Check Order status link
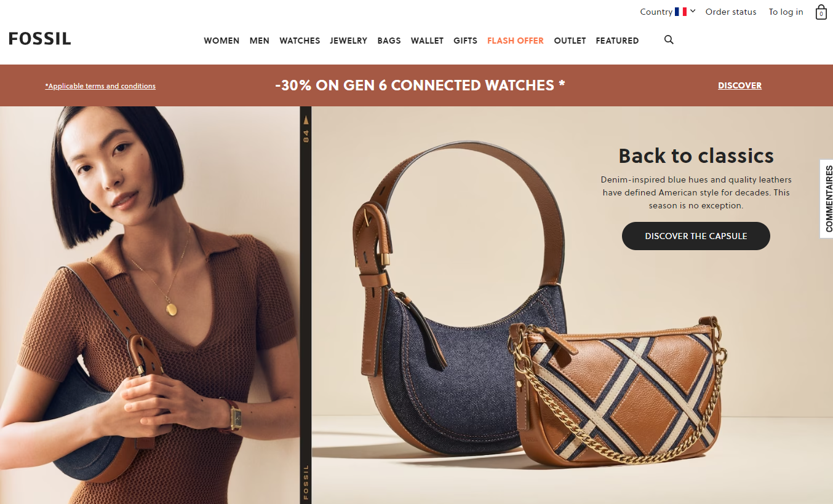The width and height of the screenshot is (833, 504). [731, 12]
